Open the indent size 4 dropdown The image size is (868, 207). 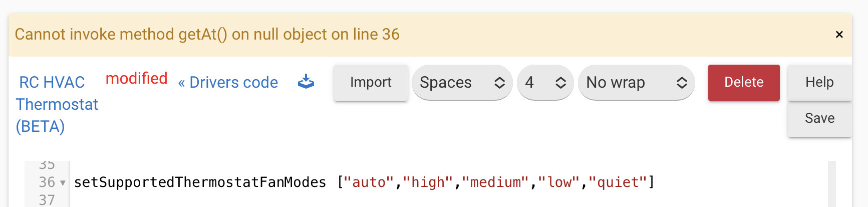(545, 83)
